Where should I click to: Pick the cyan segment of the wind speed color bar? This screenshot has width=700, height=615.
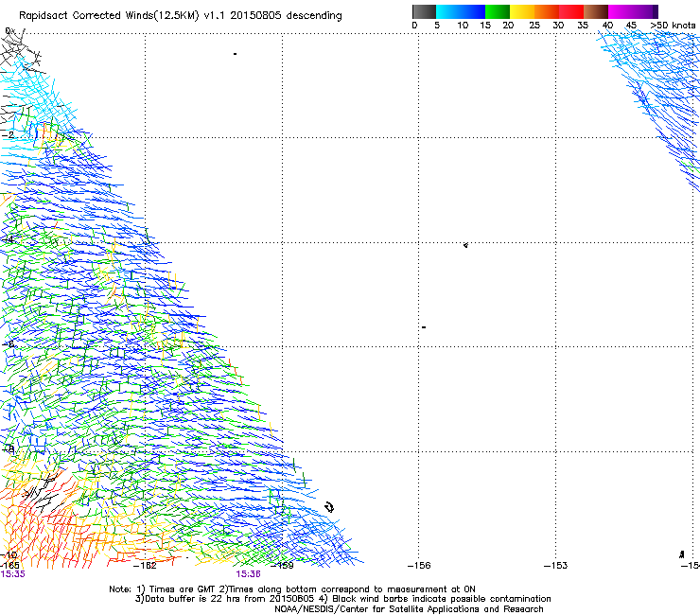coord(448,11)
